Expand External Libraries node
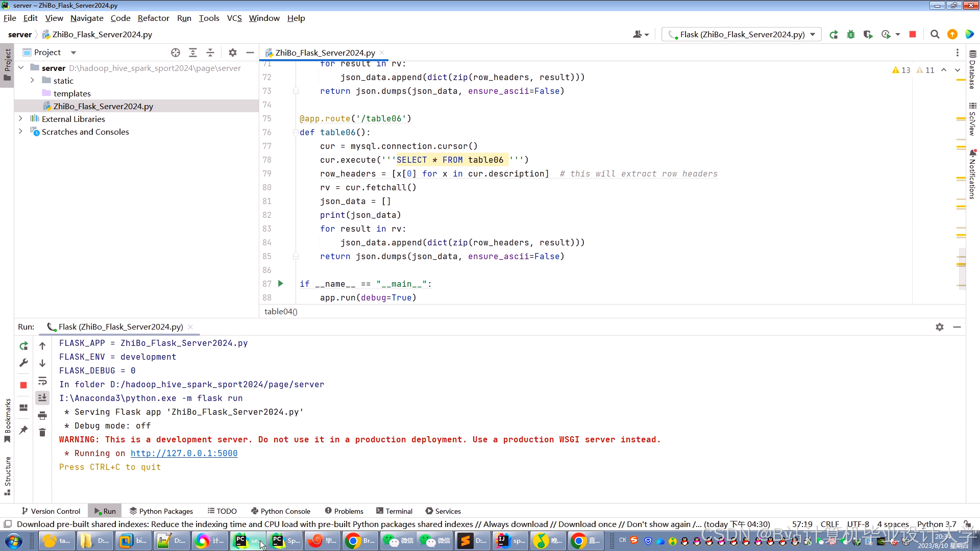 pos(20,119)
